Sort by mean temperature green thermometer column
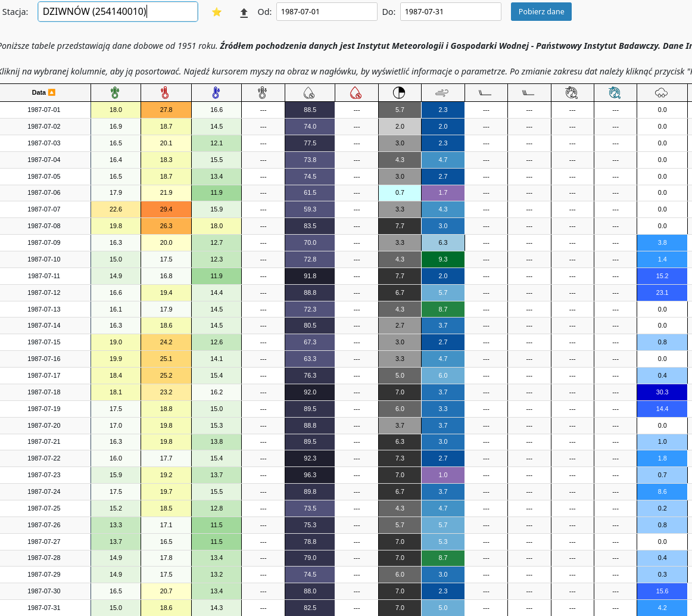This screenshot has height=616, width=692. point(115,93)
